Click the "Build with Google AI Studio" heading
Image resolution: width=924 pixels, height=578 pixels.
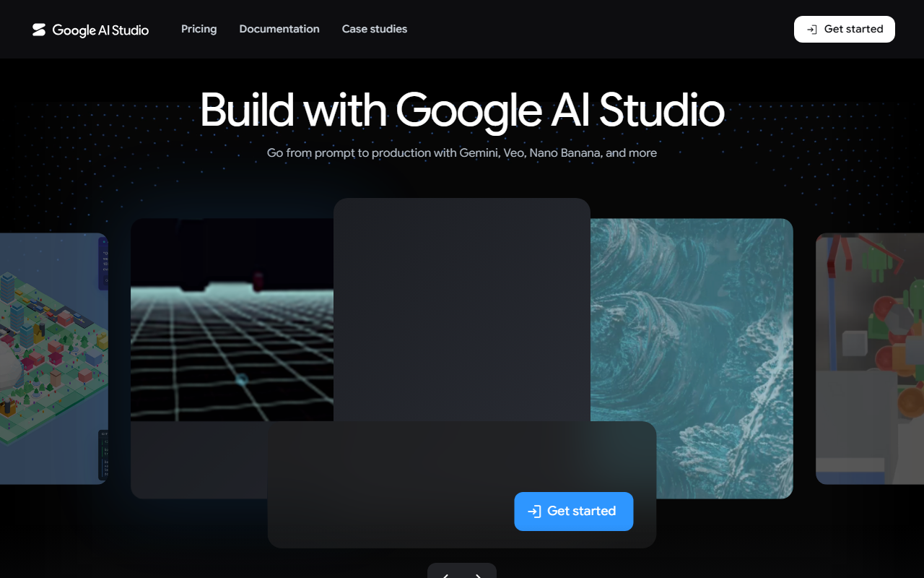[462, 110]
